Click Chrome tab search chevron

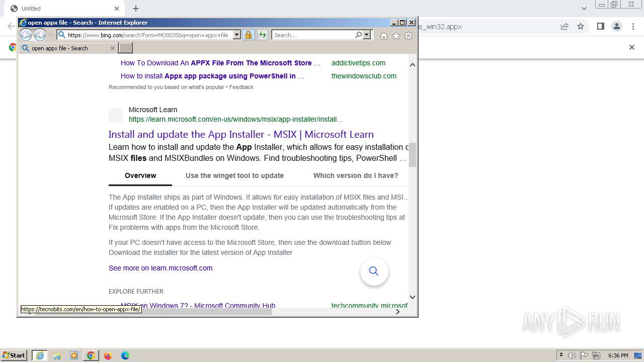point(584,9)
